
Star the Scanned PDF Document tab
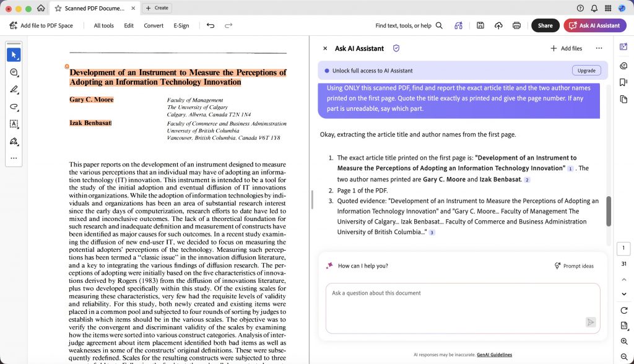(x=58, y=8)
